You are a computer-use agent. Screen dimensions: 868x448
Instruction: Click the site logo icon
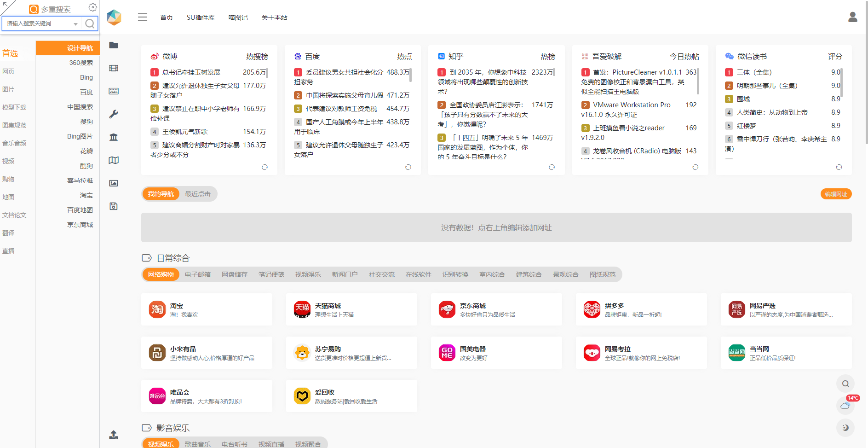coord(114,17)
